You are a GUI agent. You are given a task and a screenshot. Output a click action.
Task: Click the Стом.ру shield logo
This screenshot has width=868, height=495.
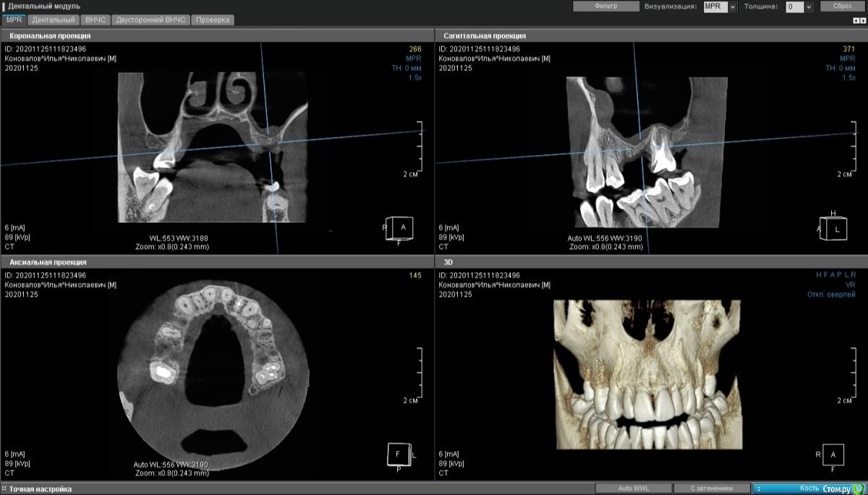click(x=858, y=489)
